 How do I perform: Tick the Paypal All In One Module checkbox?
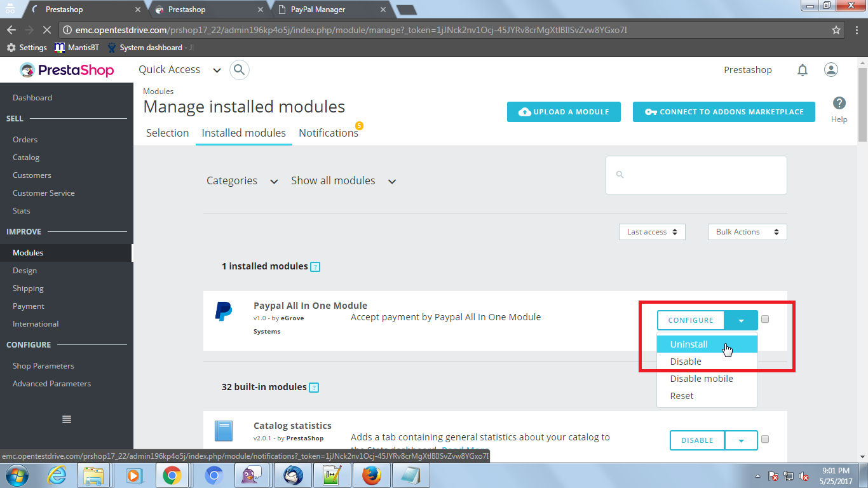(x=765, y=319)
